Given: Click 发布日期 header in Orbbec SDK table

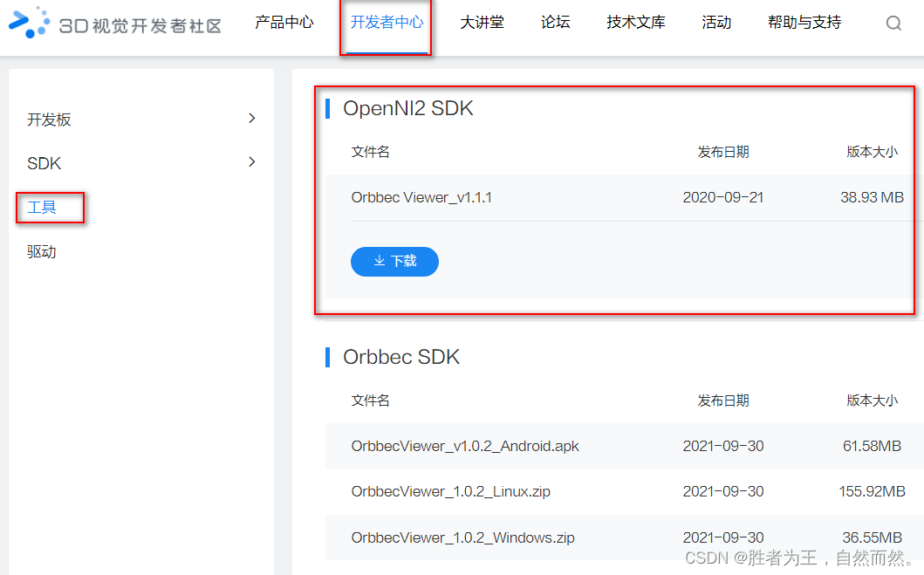Looking at the screenshot, I should (723, 400).
